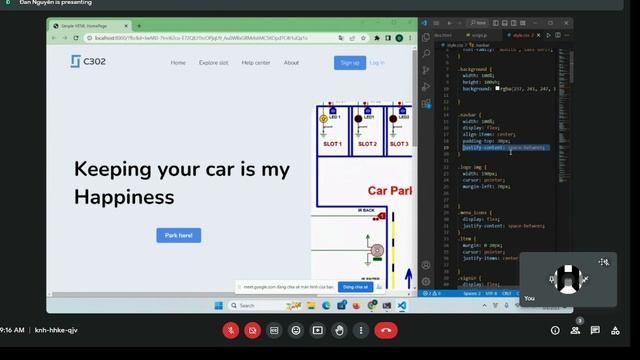The image size is (640, 360).
Task: Click the Present now screen-share button
Action: 318,330
